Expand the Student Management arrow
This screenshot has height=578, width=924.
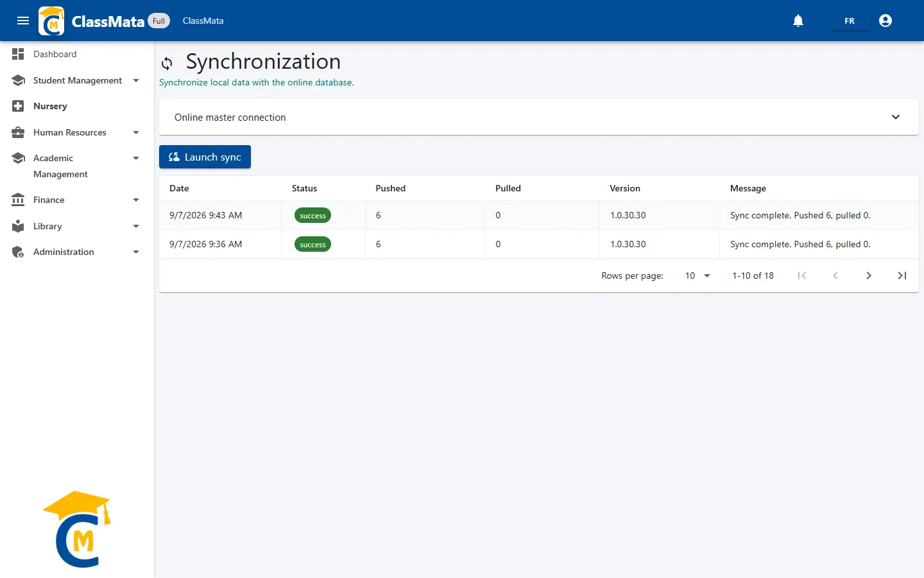point(136,80)
